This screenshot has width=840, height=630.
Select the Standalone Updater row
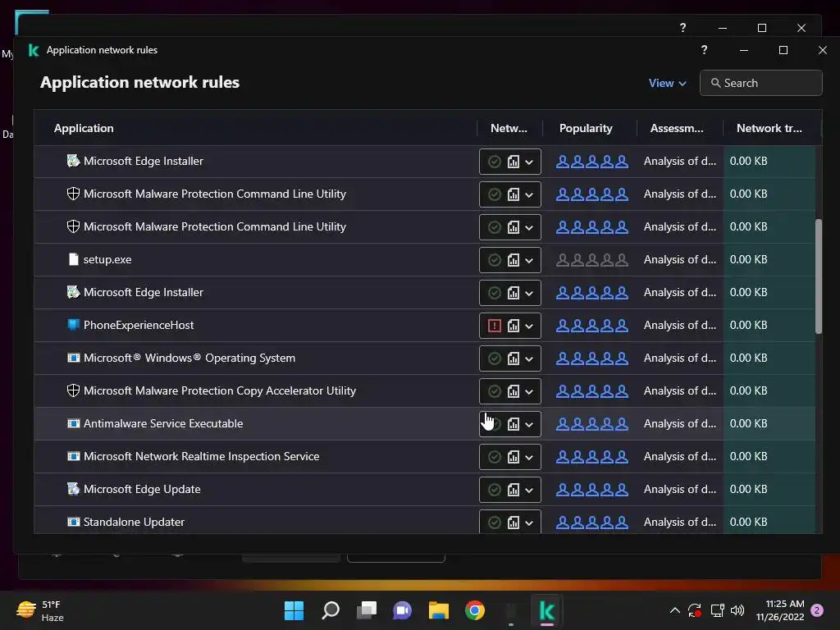[x=425, y=520]
